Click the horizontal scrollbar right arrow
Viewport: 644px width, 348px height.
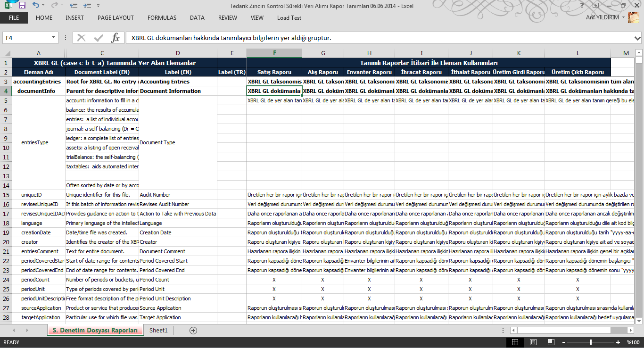(x=630, y=331)
